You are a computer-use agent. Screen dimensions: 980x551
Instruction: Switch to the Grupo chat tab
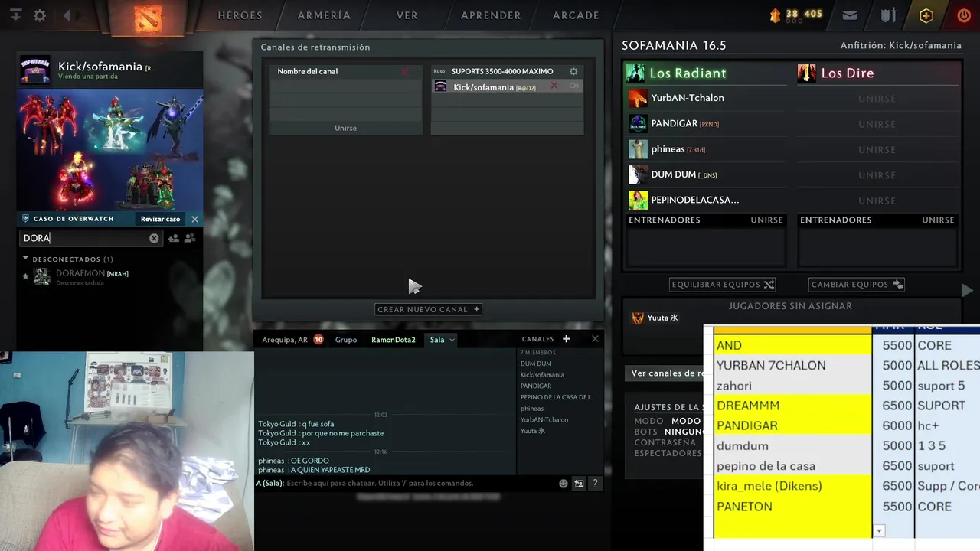[346, 340]
